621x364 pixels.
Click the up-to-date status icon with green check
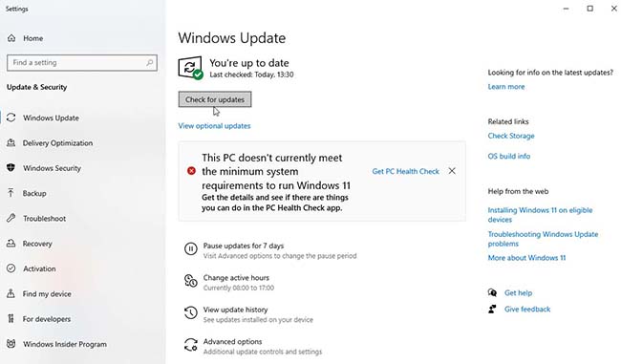pyautogui.click(x=190, y=68)
